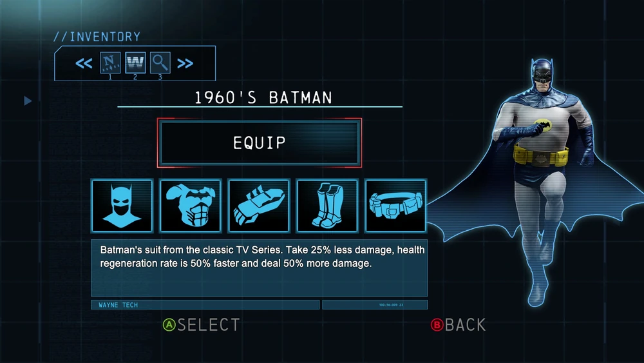644x363 pixels.
Task: Open the magnifying glass tab numbered 3
Action: [x=160, y=63]
